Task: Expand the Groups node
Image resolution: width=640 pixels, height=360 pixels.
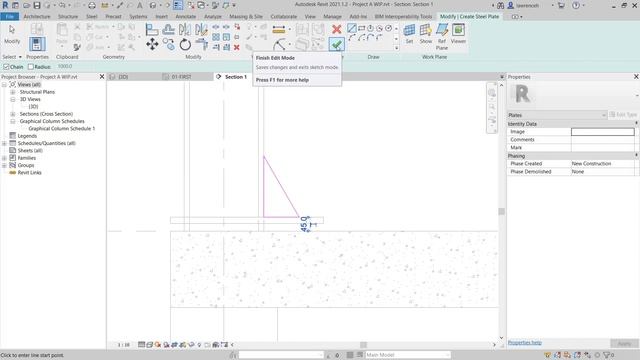Action: coord(4,165)
